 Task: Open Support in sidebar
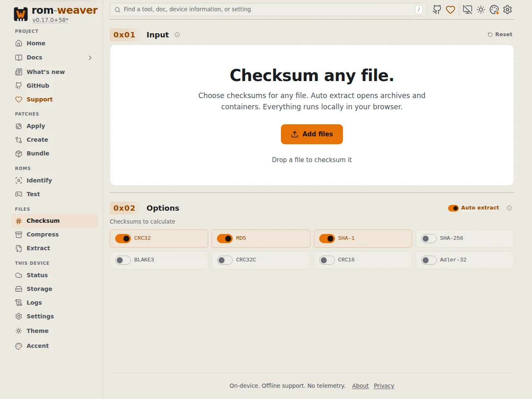tap(55, 99)
